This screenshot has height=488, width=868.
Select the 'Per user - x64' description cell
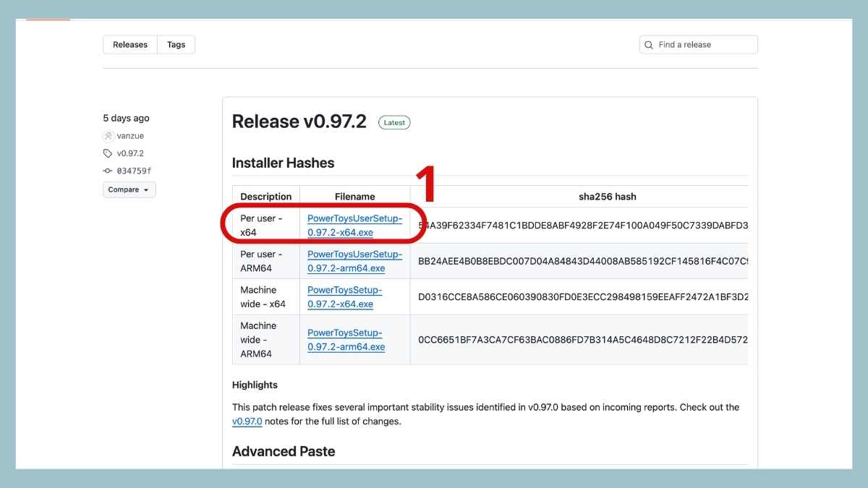tap(266, 226)
